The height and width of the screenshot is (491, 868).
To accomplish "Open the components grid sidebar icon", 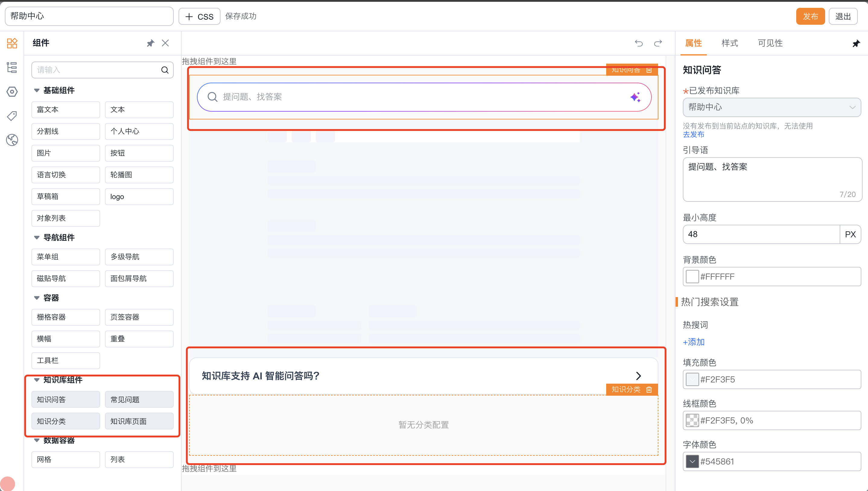I will (12, 43).
